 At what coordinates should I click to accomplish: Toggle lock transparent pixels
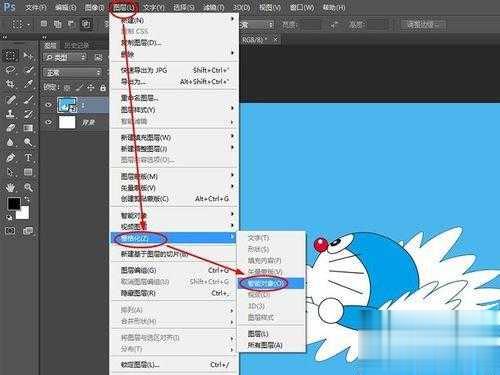(67, 88)
